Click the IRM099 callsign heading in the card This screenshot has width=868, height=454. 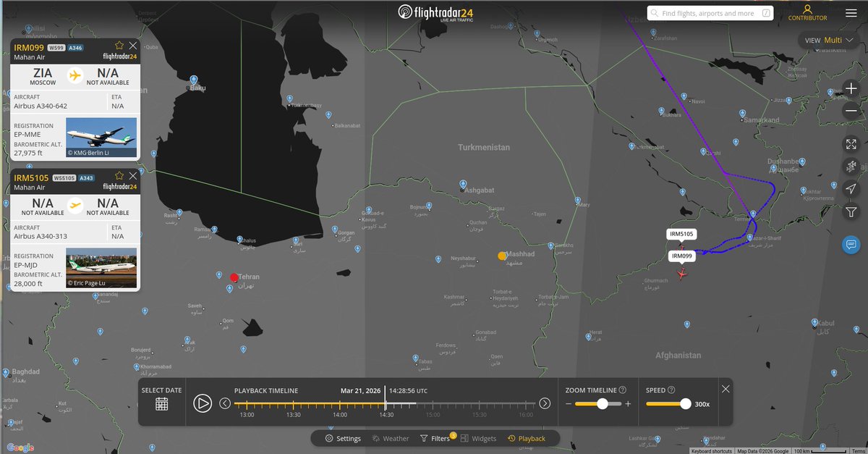[29, 47]
